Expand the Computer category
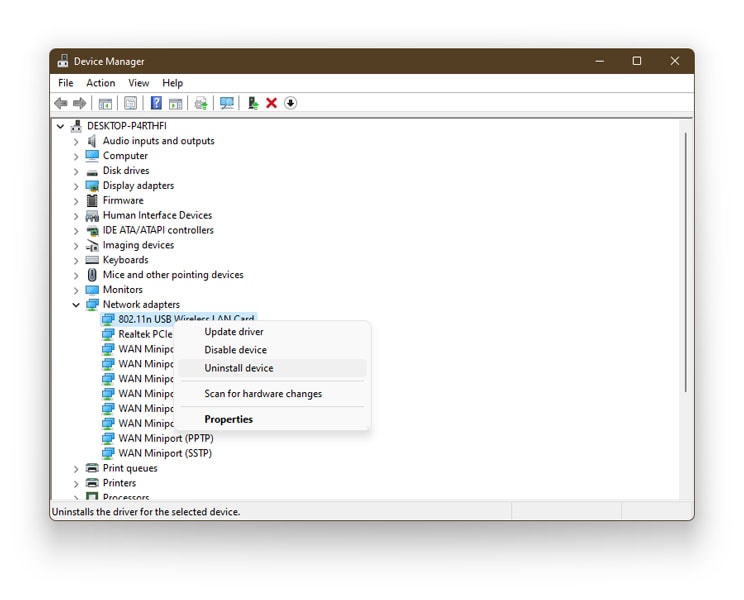744x600 pixels. click(76, 156)
